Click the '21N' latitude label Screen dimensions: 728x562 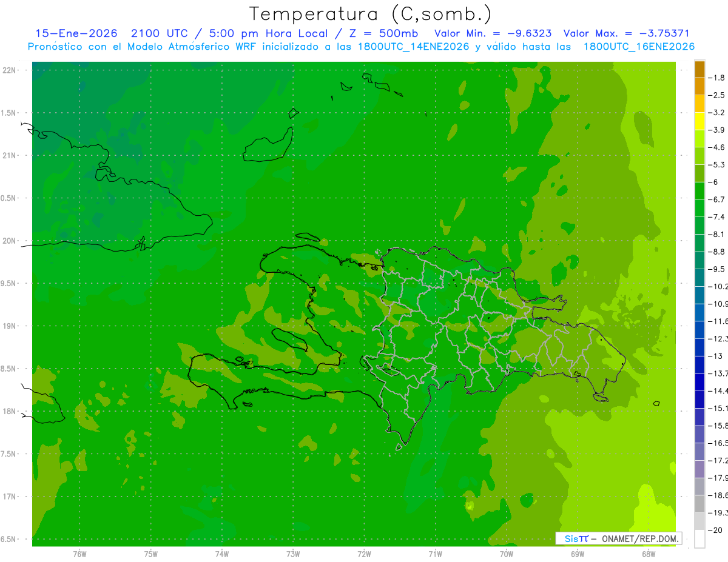9,156
